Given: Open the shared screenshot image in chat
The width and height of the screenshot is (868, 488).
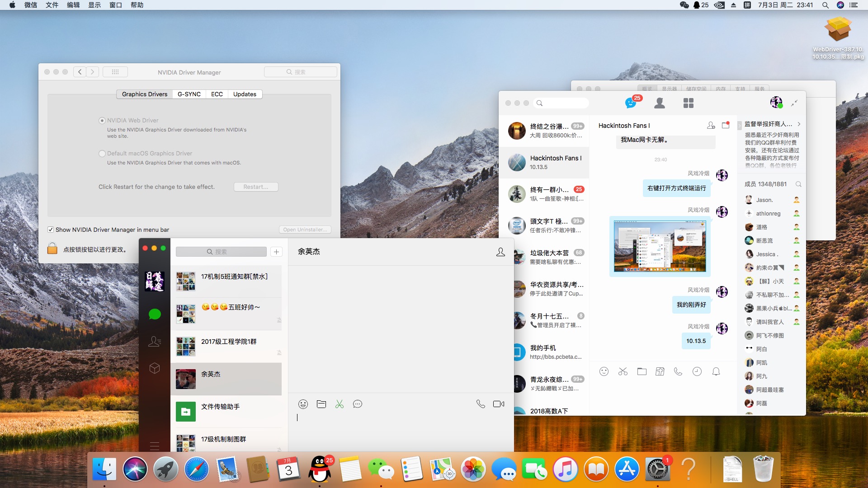Looking at the screenshot, I should tap(660, 246).
